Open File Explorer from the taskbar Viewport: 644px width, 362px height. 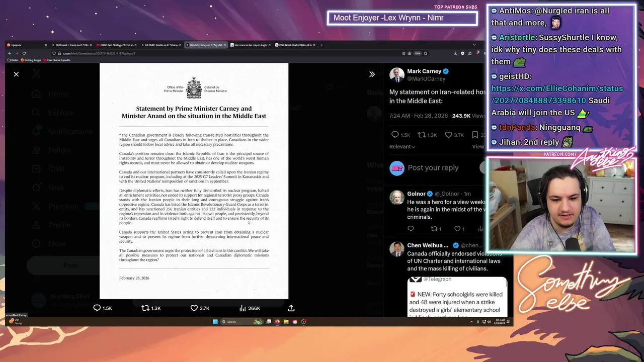286,322
